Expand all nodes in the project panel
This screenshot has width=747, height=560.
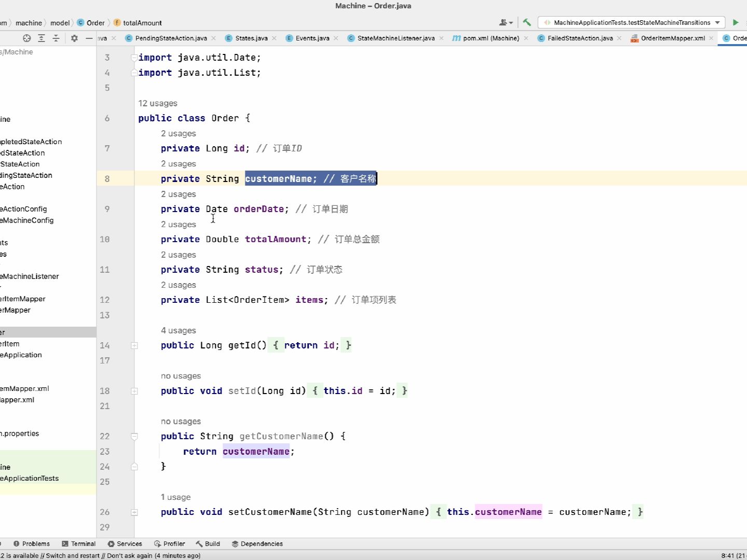pyautogui.click(x=41, y=38)
